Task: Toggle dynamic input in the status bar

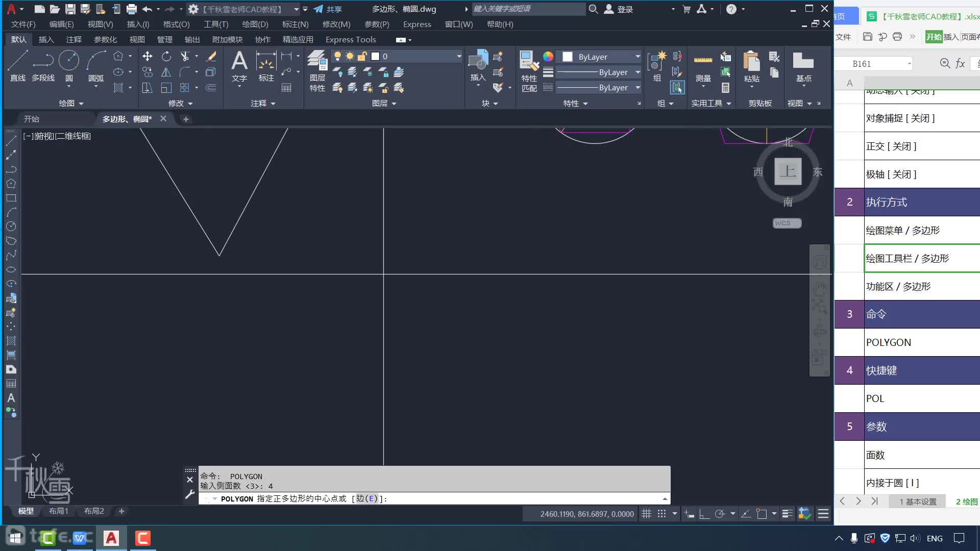Action: click(689, 514)
